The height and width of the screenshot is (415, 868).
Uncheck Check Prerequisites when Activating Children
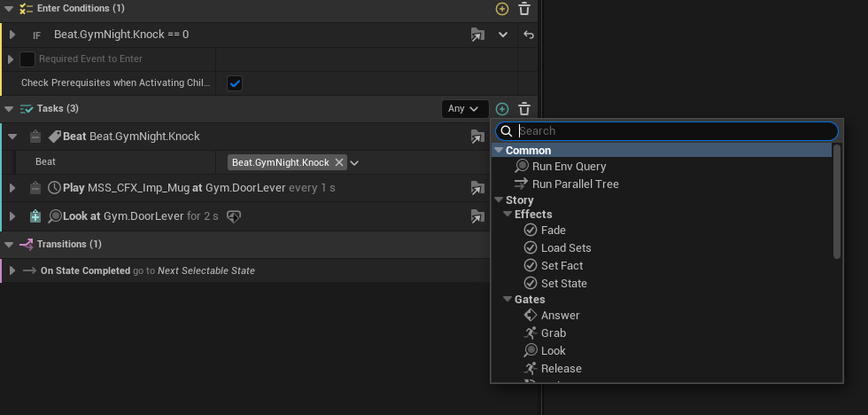tap(235, 83)
